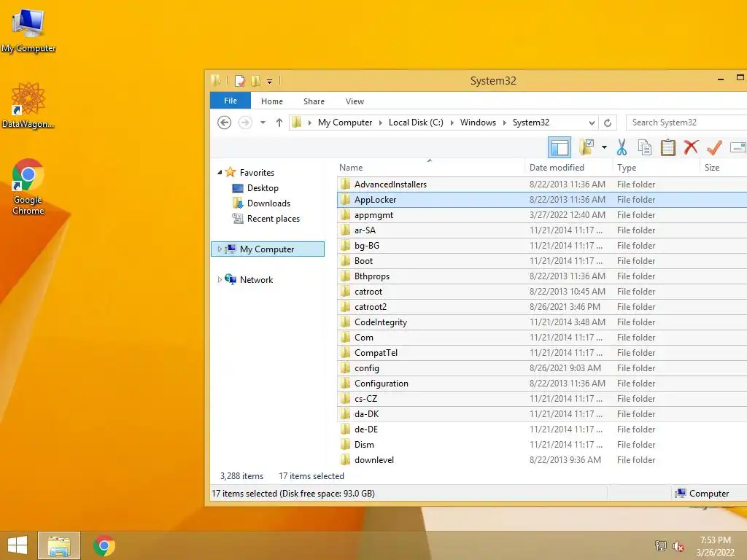
Task: Click the folder options toolbar icon
Action: point(587,147)
